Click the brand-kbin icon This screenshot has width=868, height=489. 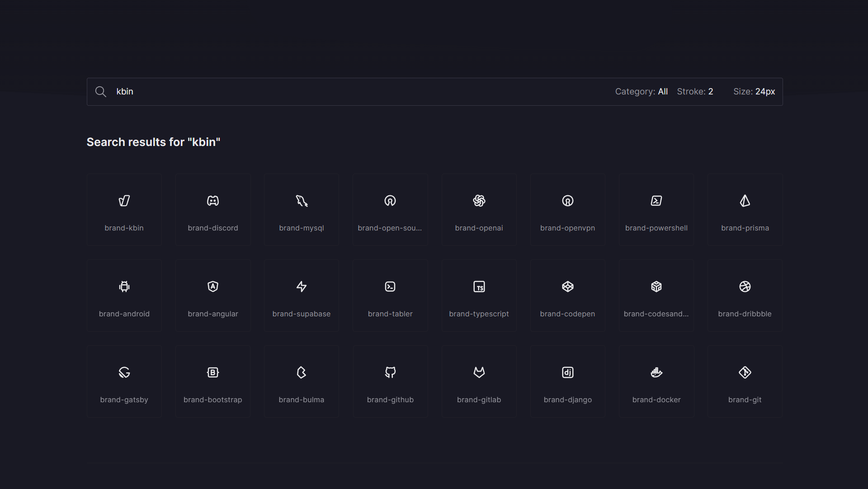click(124, 201)
